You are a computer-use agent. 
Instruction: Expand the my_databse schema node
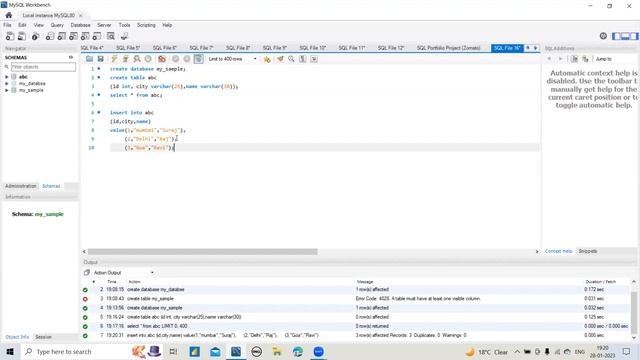tap(7, 83)
